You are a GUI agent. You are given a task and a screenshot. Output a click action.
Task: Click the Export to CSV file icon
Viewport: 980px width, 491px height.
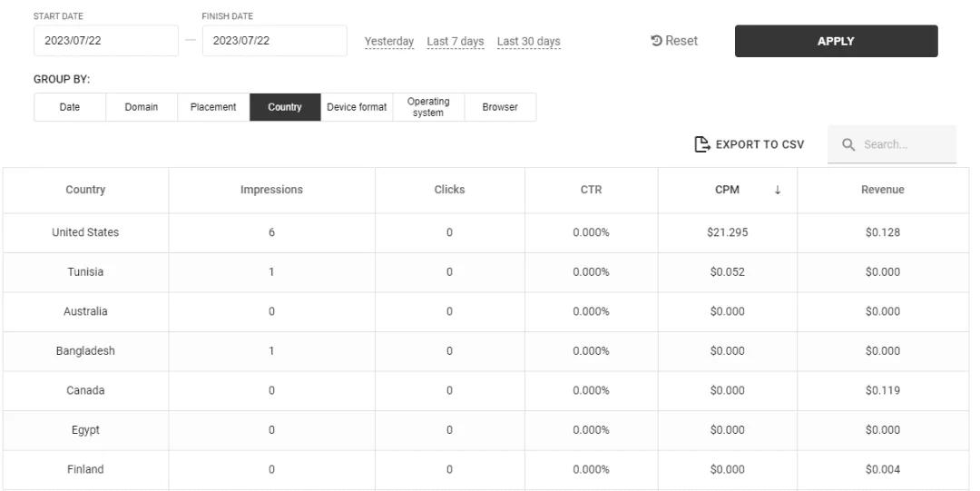[x=702, y=144]
